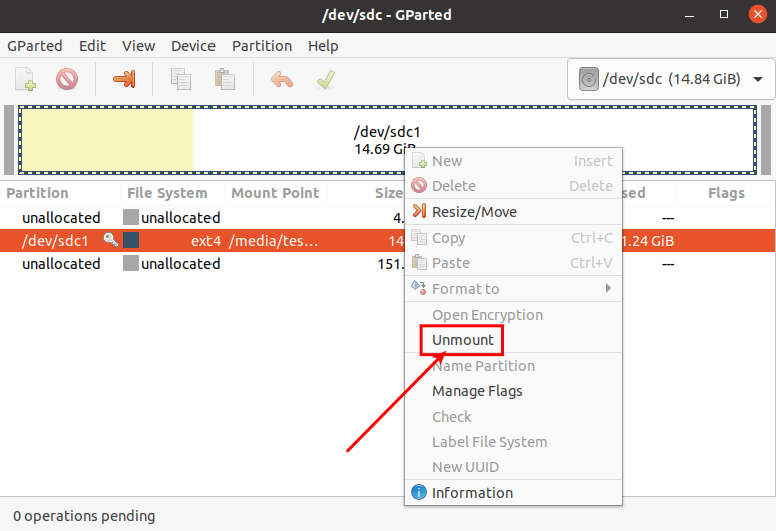
Task: Click the disk icon in device selector
Action: [588, 79]
